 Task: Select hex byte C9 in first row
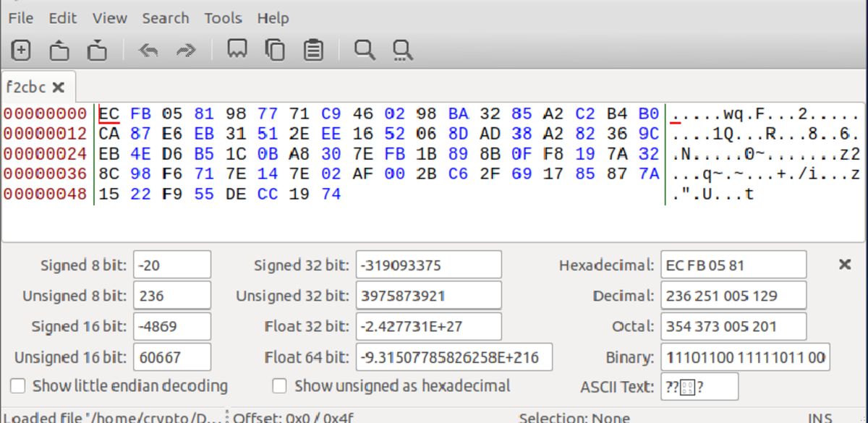pos(331,114)
